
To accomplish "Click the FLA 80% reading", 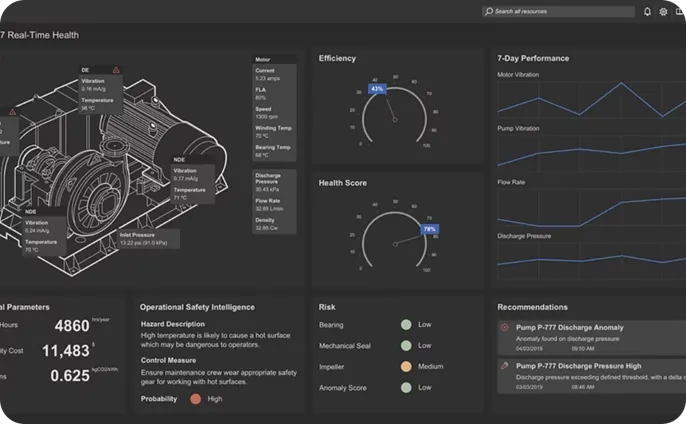I will coord(261,94).
